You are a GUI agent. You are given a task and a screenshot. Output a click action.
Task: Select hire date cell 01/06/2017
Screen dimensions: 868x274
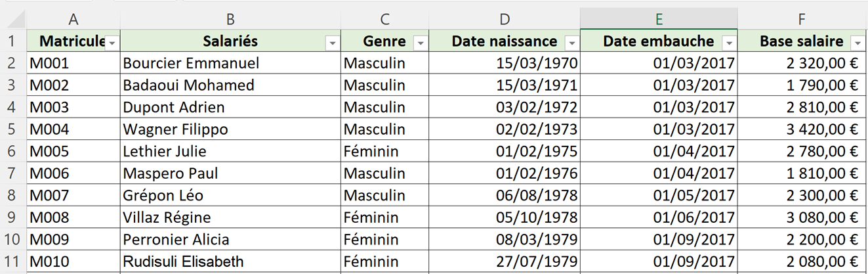coord(659,217)
